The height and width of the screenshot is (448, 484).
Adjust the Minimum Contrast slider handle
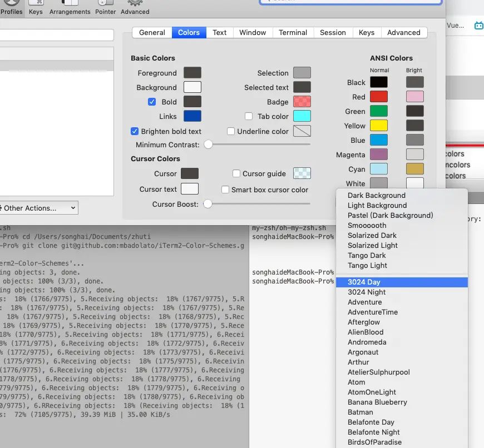click(209, 144)
